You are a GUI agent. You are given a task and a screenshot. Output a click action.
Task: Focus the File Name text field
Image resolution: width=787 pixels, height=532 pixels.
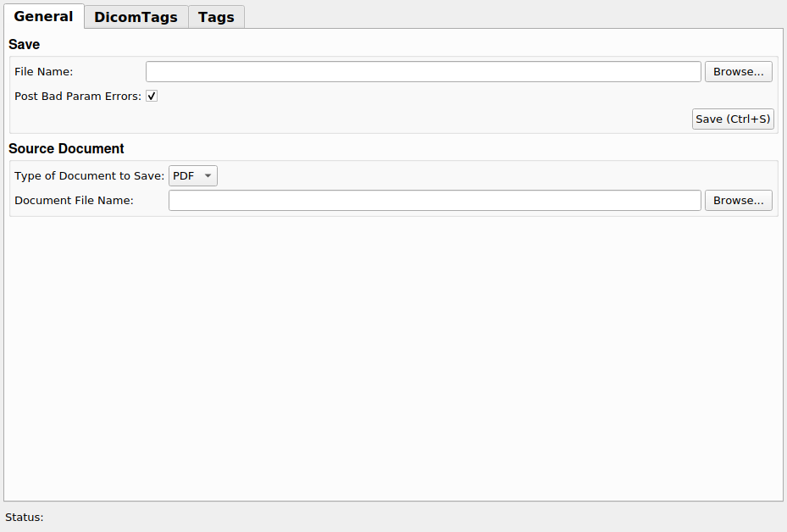pos(423,72)
